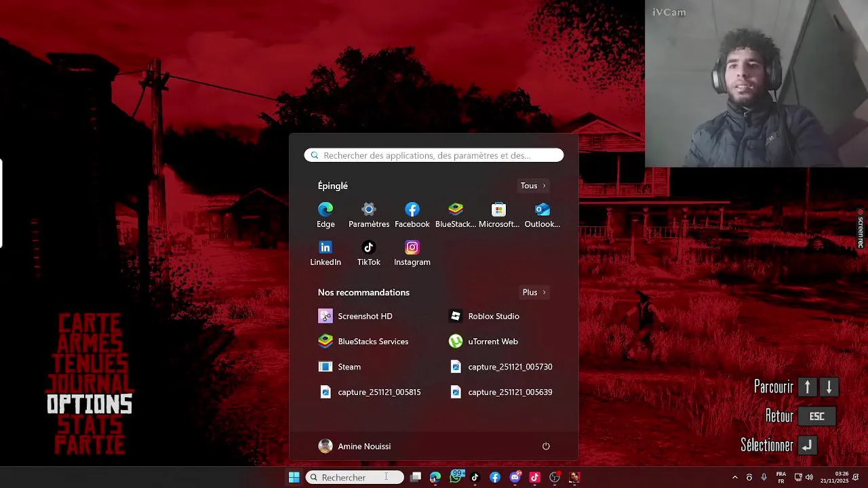
Task: Open the black TikTok taskbar icon
Action: (475, 477)
